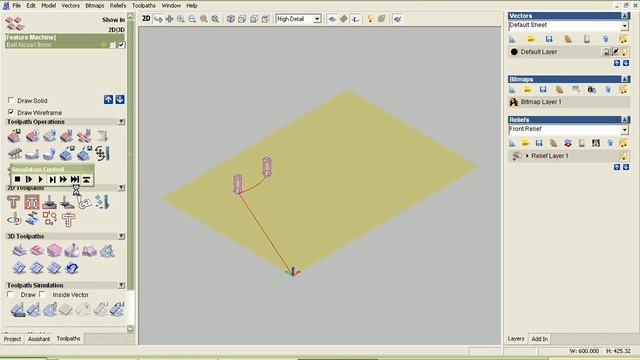Image resolution: width=640 pixels, height=360 pixels.
Task: Expand the Relief Layer 1 arrow
Action: pyautogui.click(x=527, y=156)
